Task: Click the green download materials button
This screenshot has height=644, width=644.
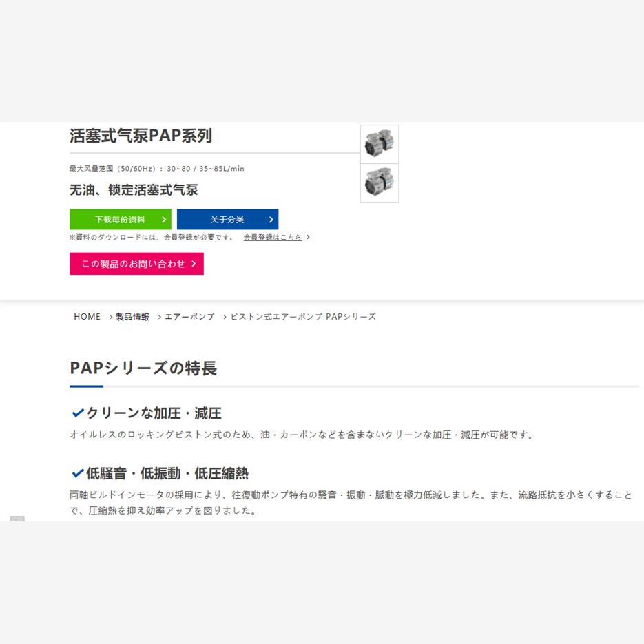Action: pos(121,219)
